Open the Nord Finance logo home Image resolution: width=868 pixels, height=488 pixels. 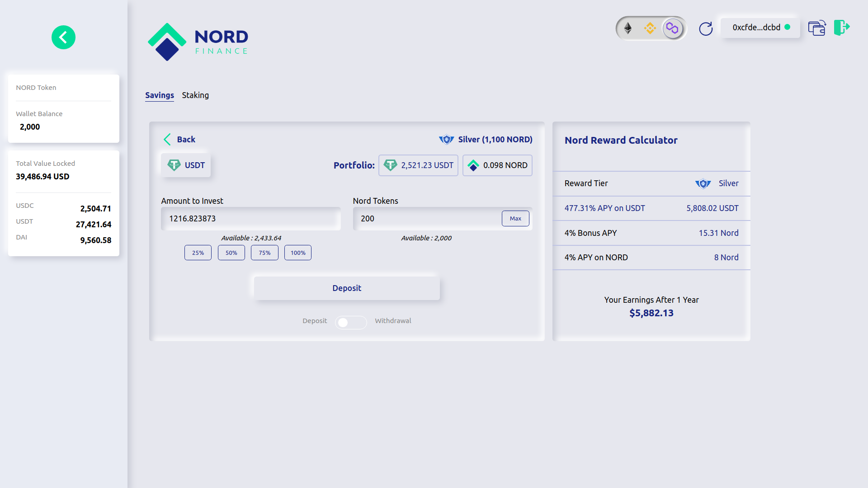(x=198, y=42)
